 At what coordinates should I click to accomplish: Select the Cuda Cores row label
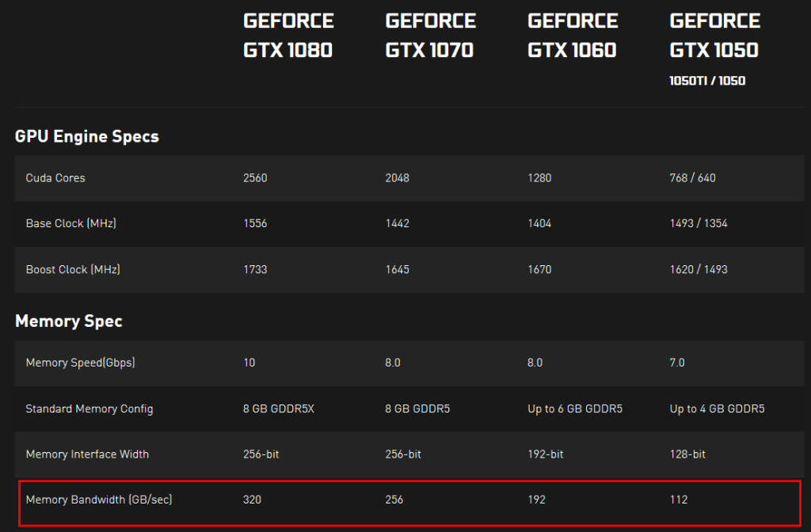click(x=55, y=178)
